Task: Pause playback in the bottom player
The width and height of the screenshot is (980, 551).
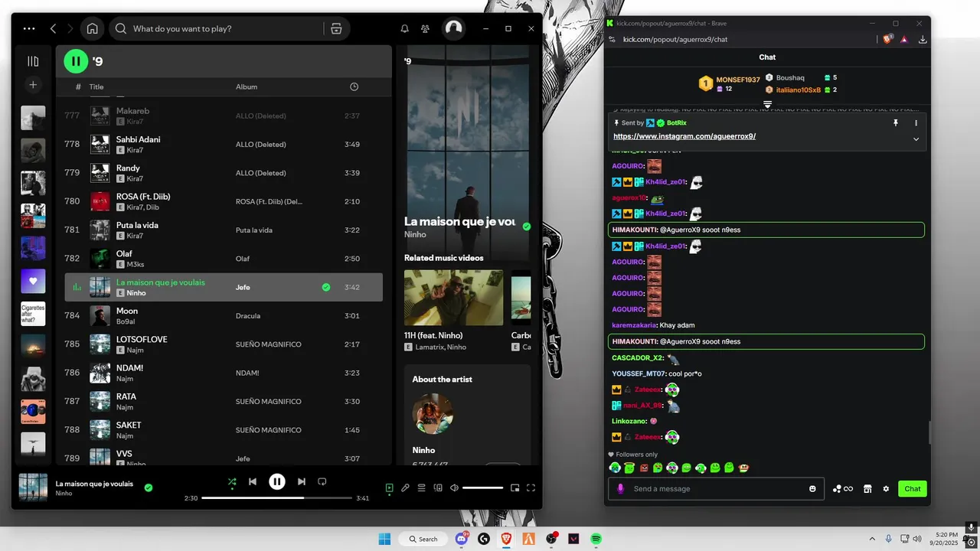Action: pos(277,481)
